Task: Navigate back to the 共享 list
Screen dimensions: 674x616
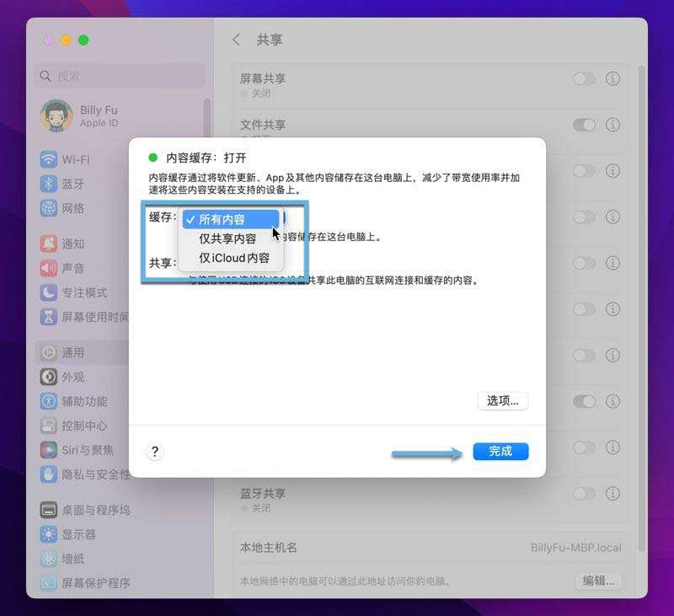Action: pyautogui.click(x=236, y=40)
